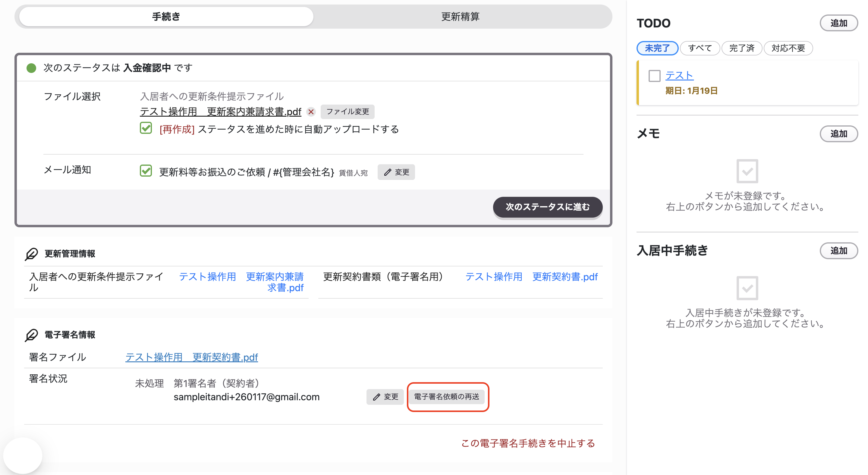868x475 pixels.
Task: Click この電子署名手続きを中止する link
Action: coord(528,443)
